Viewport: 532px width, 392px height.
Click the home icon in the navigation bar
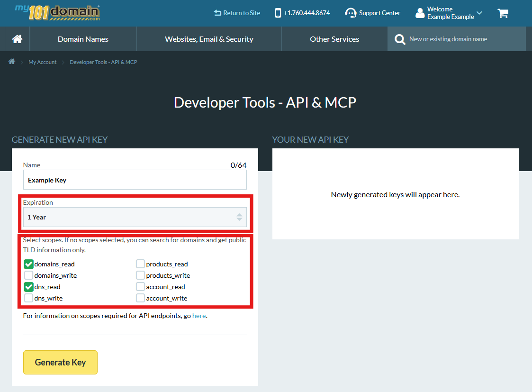click(x=17, y=39)
